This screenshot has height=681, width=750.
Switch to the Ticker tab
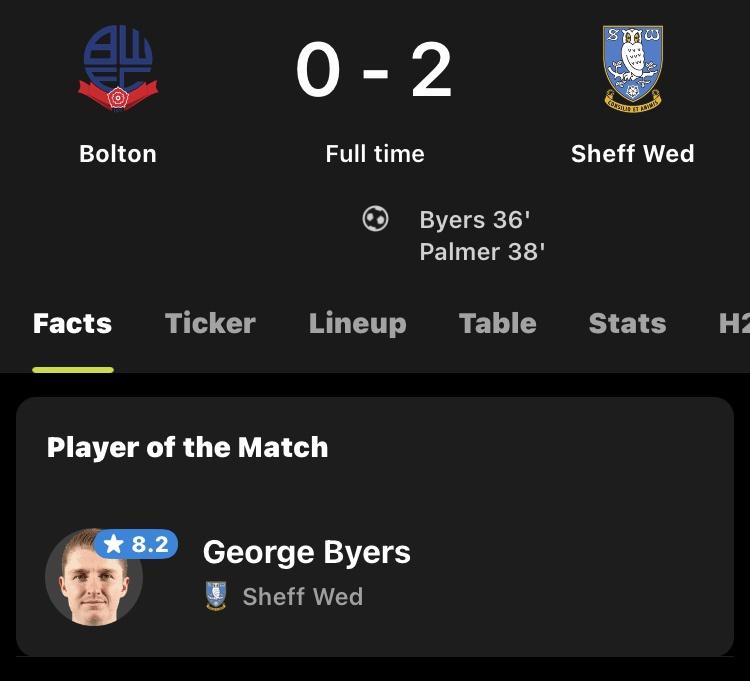tap(210, 323)
